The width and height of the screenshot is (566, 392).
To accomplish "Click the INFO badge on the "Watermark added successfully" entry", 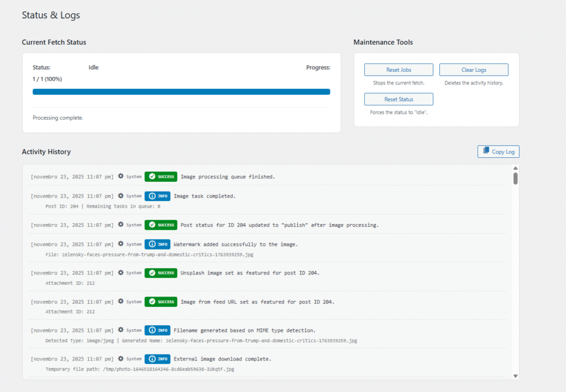I will tap(158, 244).
